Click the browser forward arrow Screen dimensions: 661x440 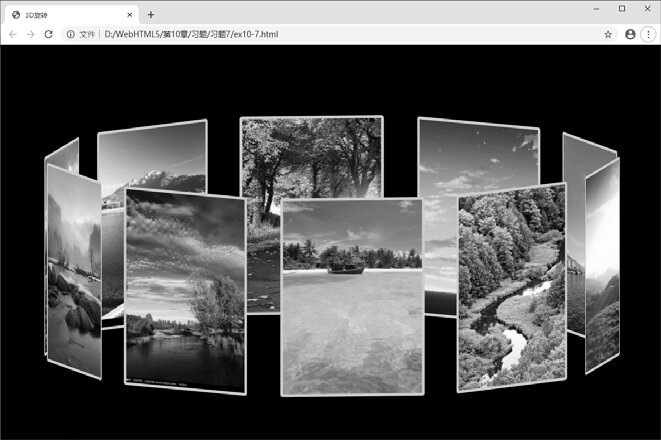30,34
